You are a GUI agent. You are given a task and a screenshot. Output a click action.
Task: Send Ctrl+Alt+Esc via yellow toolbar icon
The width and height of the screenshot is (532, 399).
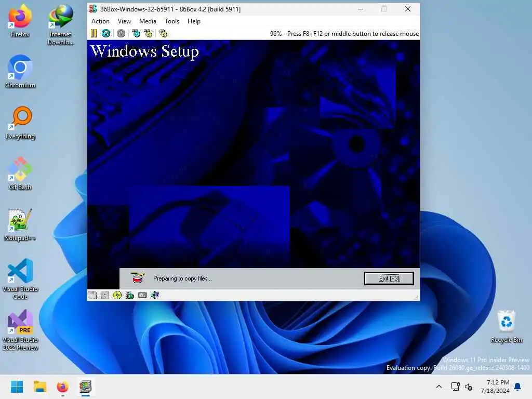148,33
